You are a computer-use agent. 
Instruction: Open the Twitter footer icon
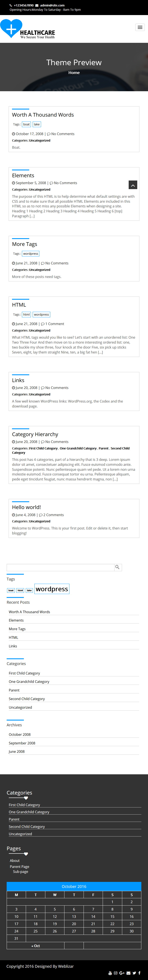[134, 973]
